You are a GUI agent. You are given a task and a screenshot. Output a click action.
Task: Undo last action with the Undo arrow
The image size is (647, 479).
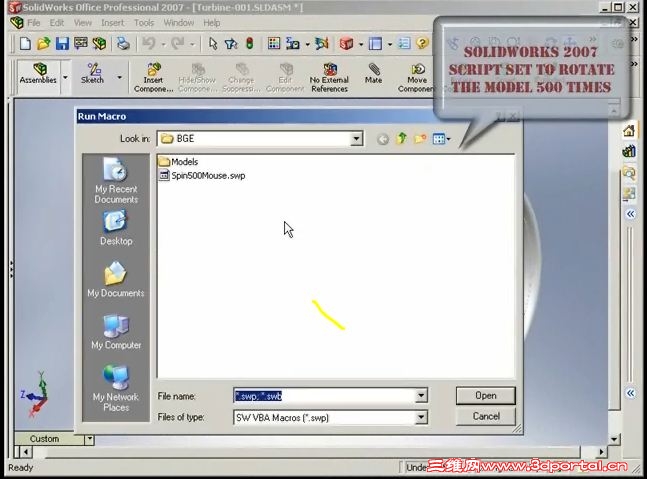click(x=149, y=43)
